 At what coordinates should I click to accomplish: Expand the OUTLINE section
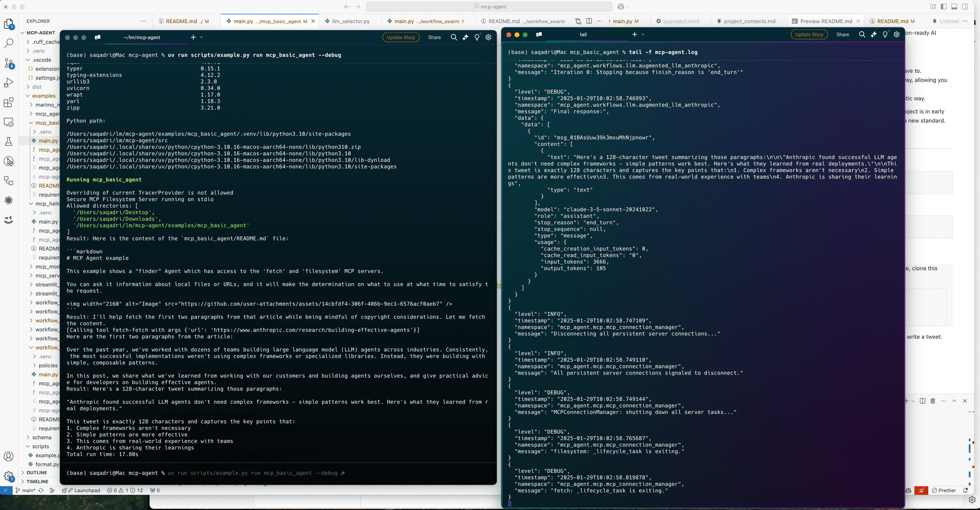pos(35,473)
